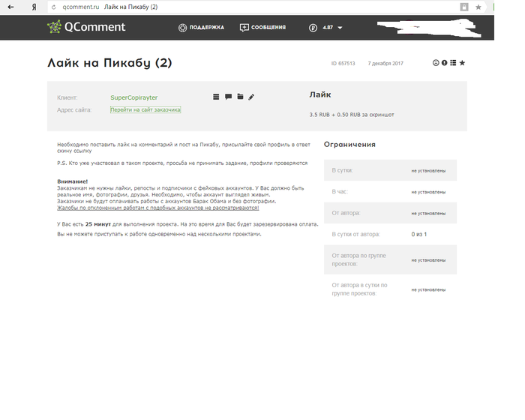Click the 'Лайк' type heading

coord(320,94)
